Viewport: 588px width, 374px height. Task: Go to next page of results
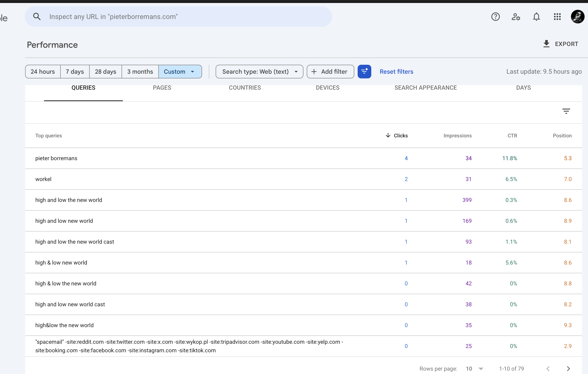click(x=568, y=369)
